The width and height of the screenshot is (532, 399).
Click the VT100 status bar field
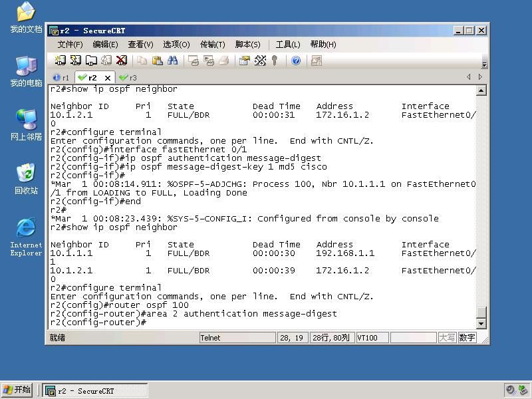[x=372, y=338]
